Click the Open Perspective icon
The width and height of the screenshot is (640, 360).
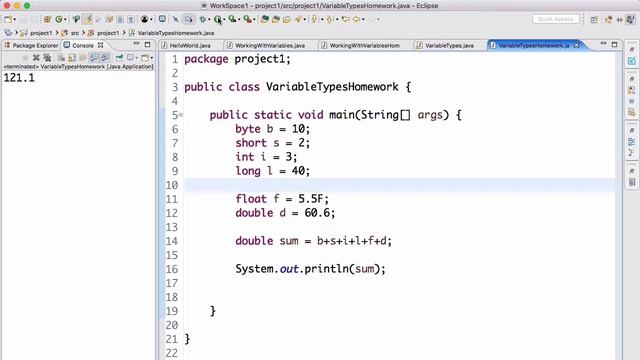[x=594, y=20]
